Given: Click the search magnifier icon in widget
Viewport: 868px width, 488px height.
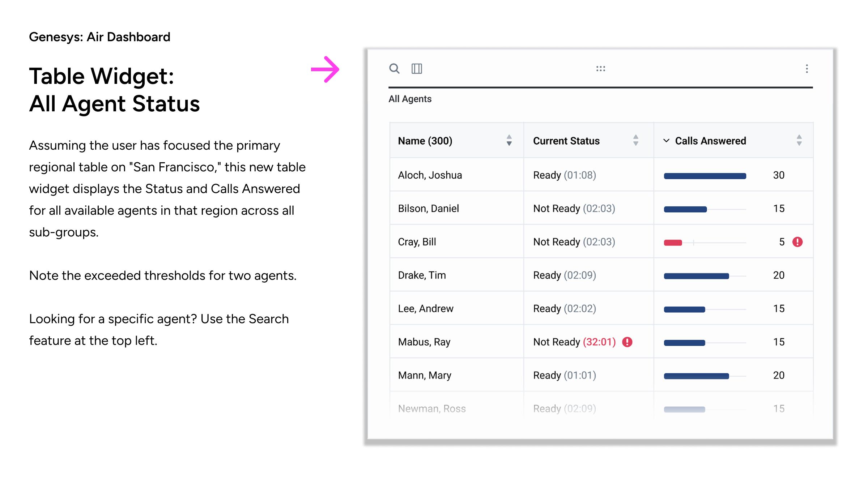Looking at the screenshot, I should 394,68.
